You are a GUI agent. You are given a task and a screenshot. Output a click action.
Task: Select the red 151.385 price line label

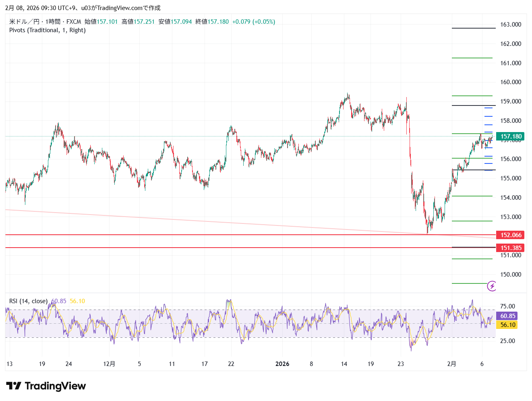[x=510, y=248]
